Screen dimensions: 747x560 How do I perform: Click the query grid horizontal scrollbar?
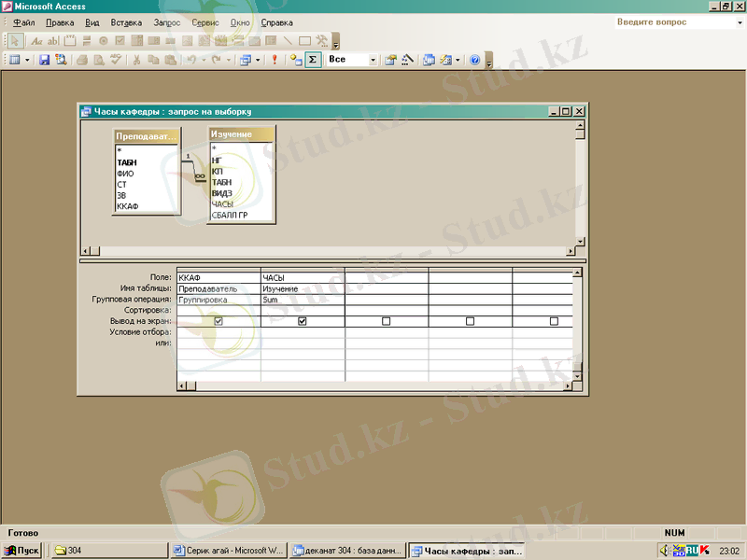click(373, 385)
